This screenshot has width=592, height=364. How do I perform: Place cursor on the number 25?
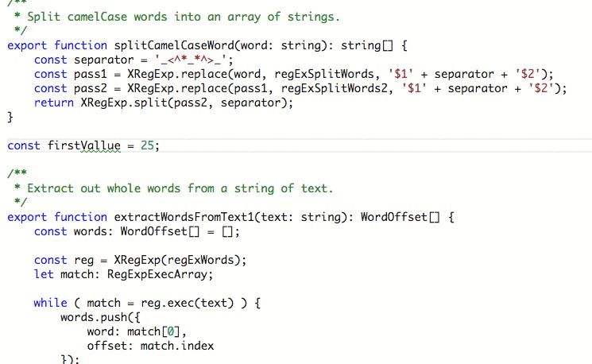(149, 145)
